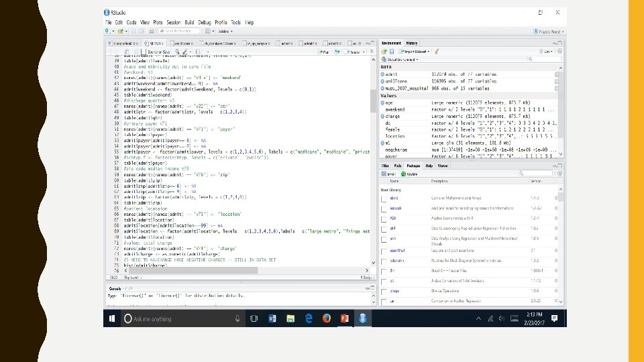Expand the age value's blue arrow

[382, 103]
